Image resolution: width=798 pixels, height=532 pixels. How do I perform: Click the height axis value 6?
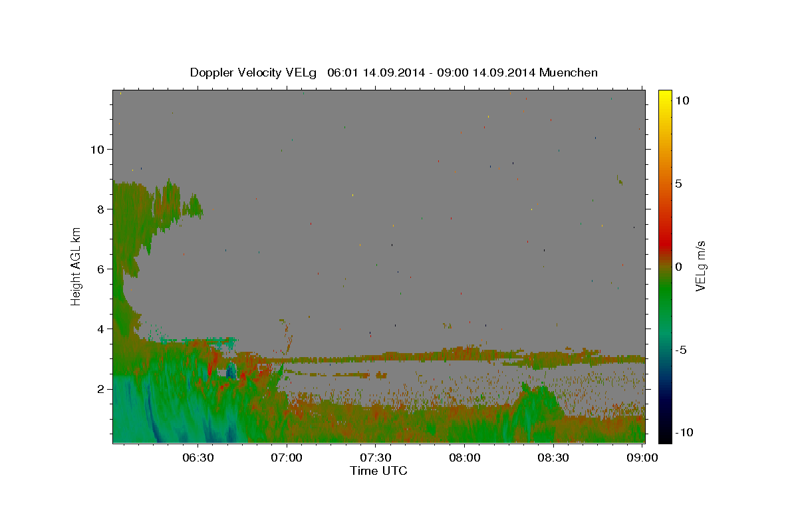pyautogui.click(x=101, y=269)
